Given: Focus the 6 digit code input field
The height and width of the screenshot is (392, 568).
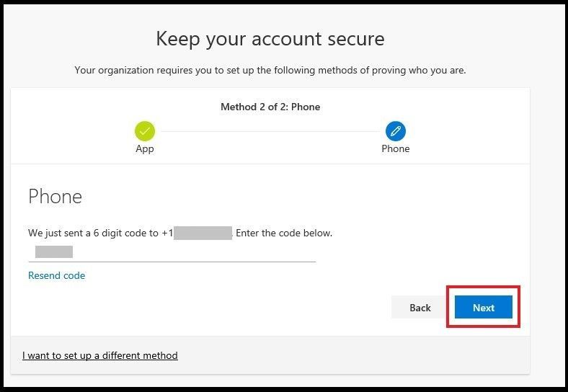Looking at the screenshot, I should [172, 251].
